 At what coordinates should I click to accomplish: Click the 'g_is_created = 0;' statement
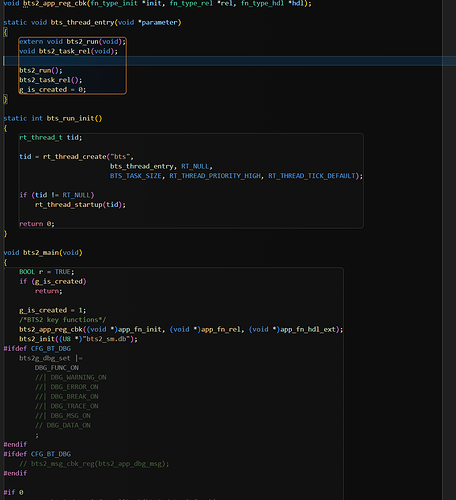[x=52, y=90]
